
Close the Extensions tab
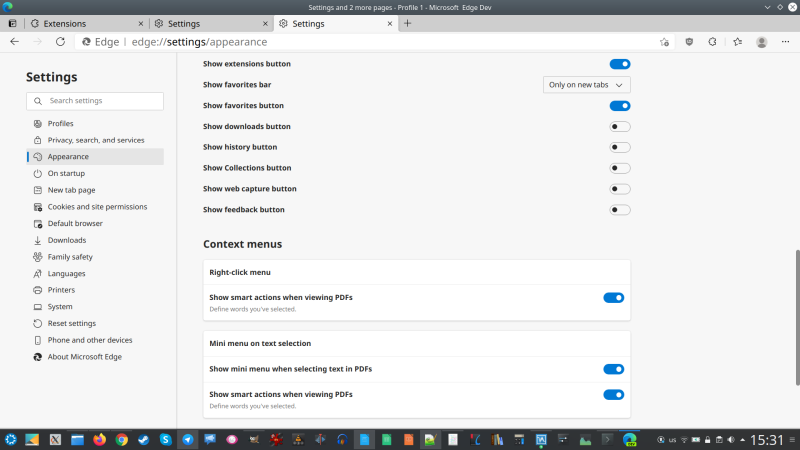tap(141, 23)
